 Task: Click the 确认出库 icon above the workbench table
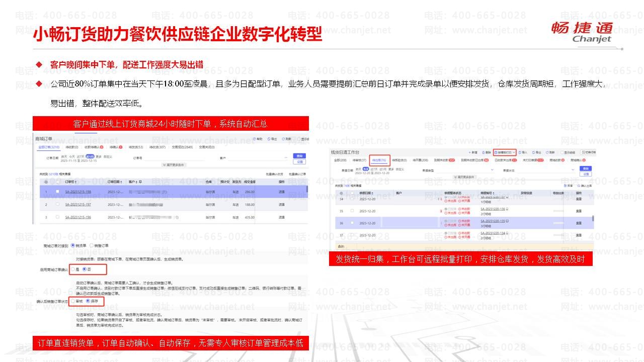point(579,186)
